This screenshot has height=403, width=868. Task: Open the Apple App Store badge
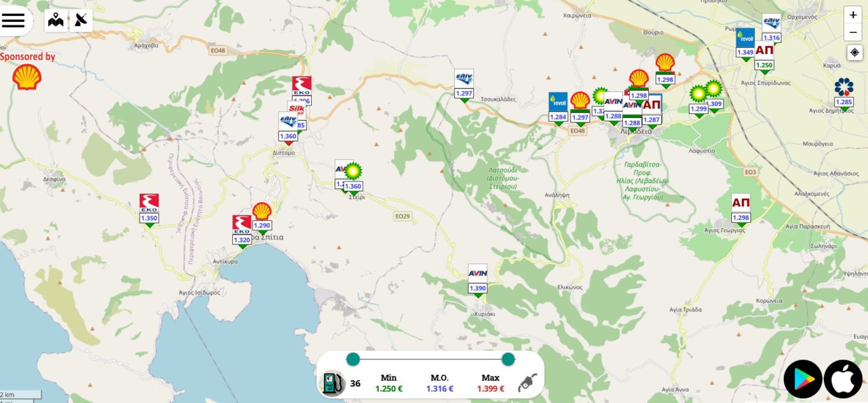click(843, 379)
